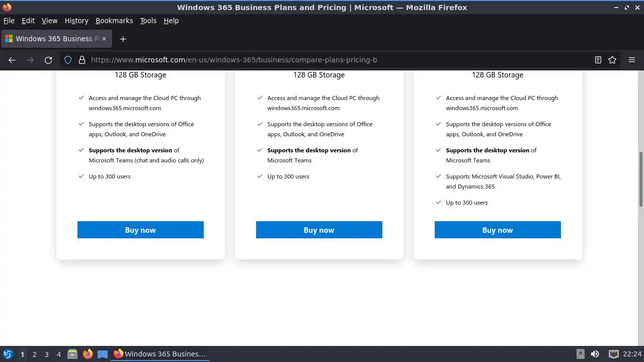644x362 pixels.
Task: Launch Firefox from taskbar quicklaunch
Action: click(88, 354)
